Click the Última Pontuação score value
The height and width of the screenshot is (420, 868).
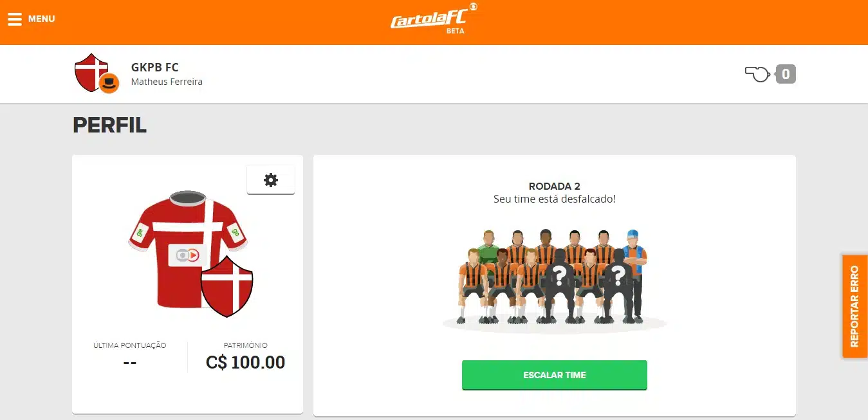(129, 362)
